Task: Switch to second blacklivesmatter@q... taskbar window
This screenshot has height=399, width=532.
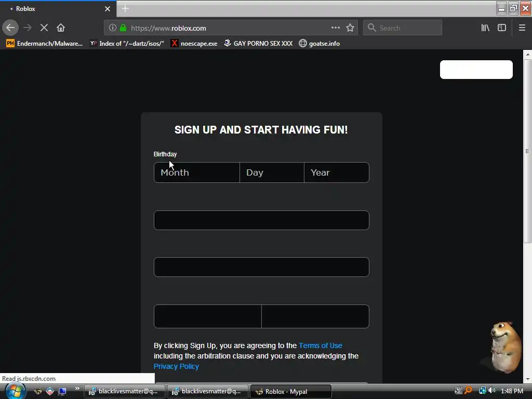Action: pyautogui.click(x=208, y=391)
